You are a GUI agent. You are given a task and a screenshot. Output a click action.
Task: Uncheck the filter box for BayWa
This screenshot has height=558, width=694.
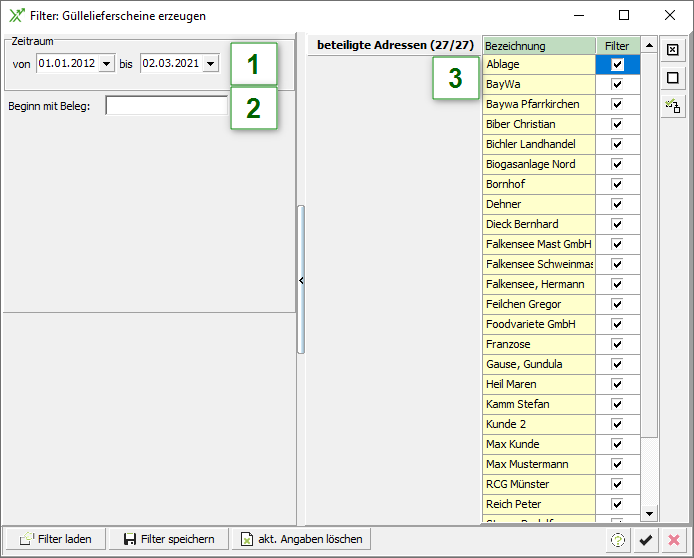[617, 84]
